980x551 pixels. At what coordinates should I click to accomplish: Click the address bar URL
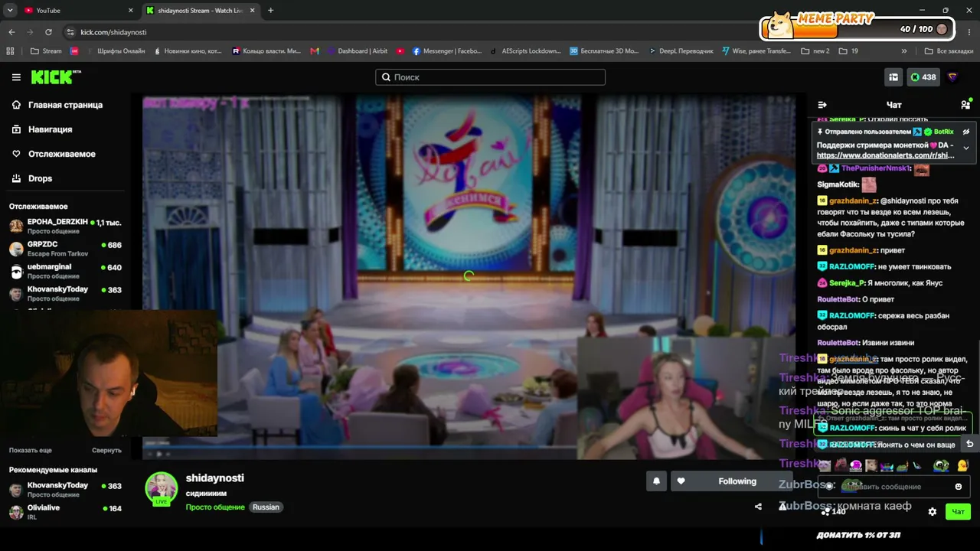(x=113, y=32)
